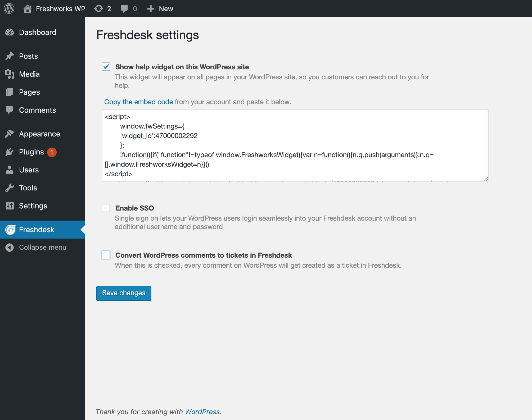Viewport: 532px width, 420px height.
Task: Click the WordPress logo icon
Action: pos(9,8)
